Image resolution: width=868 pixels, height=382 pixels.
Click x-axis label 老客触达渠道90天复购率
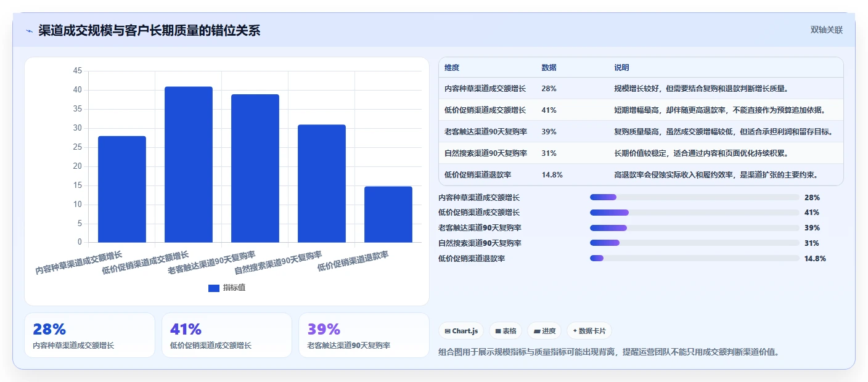pos(211,262)
